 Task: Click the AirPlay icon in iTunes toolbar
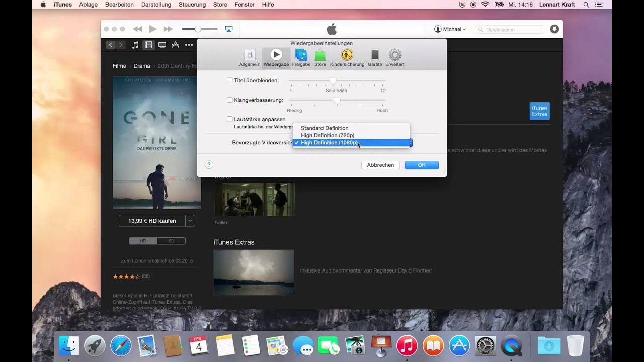click(229, 29)
